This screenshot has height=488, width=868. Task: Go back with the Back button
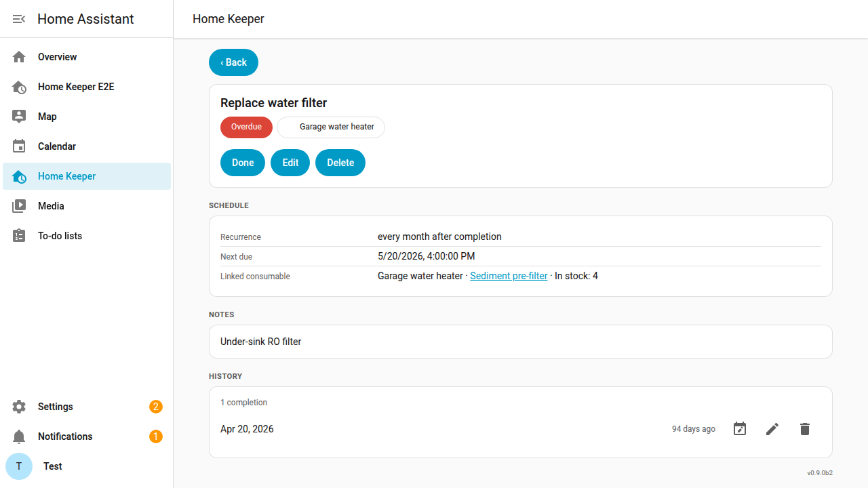233,62
